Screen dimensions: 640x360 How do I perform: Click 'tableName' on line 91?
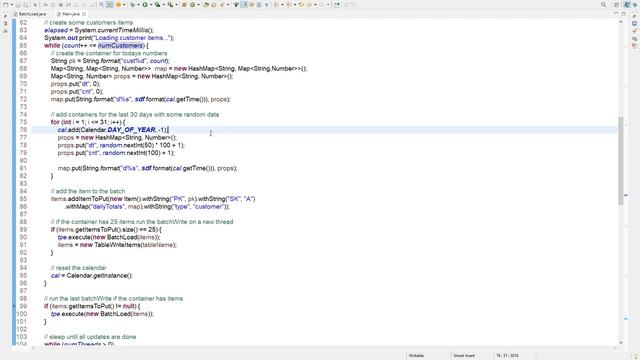click(158, 245)
